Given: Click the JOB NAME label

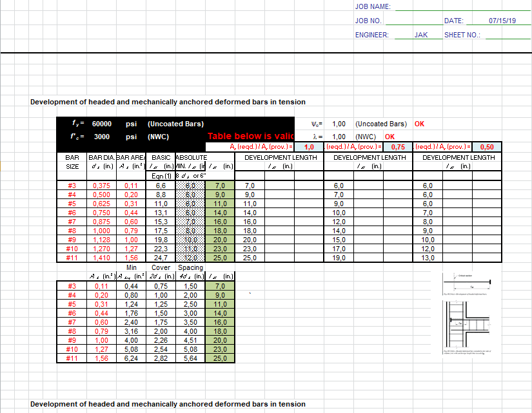Looking at the screenshot, I should [373, 6].
